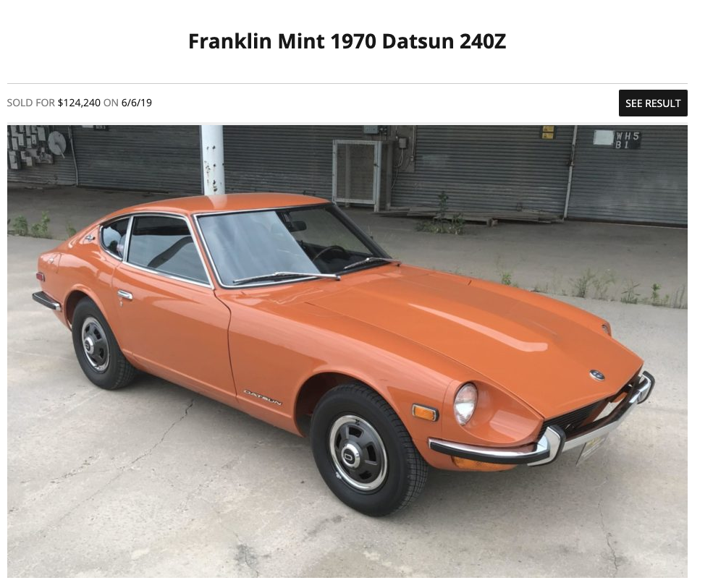Click the SEE RESULT button
This screenshot has height=588, width=713.
(x=652, y=103)
